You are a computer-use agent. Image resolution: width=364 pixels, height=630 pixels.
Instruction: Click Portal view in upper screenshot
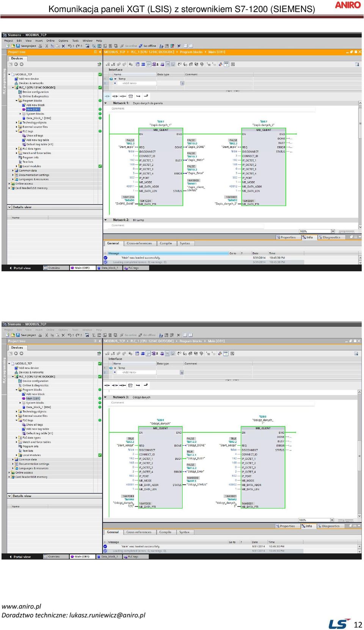point(20,268)
